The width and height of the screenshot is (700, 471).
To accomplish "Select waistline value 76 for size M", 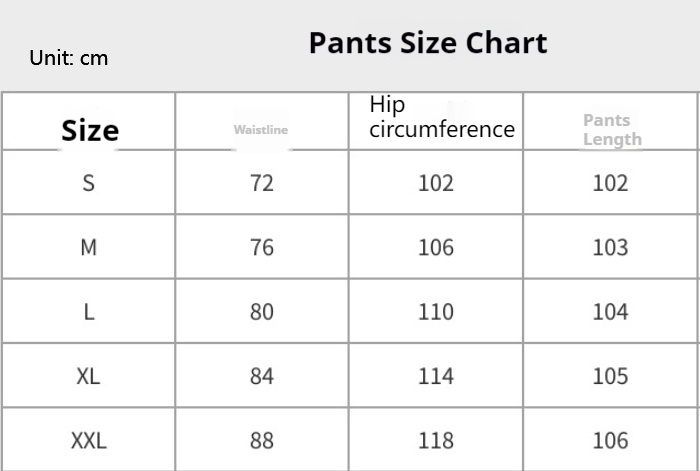I will point(262,247).
